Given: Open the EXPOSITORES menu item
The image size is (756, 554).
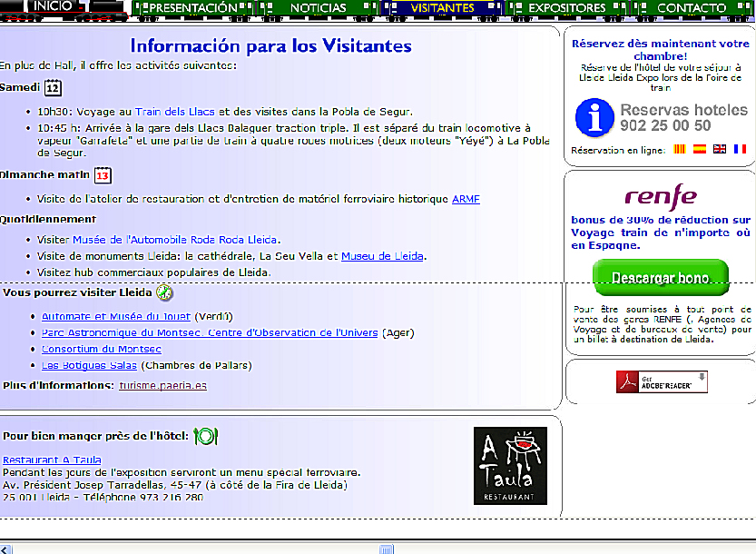Looking at the screenshot, I should coord(566,8).
